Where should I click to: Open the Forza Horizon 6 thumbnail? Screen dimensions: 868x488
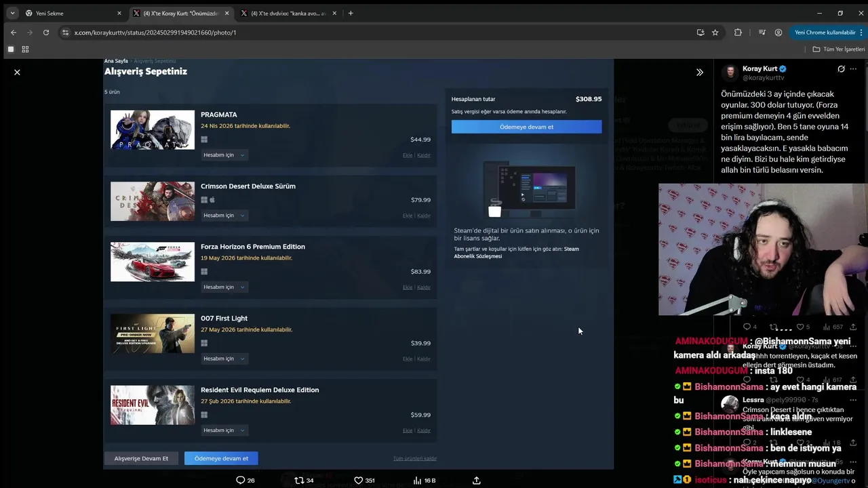coord(153,262)
